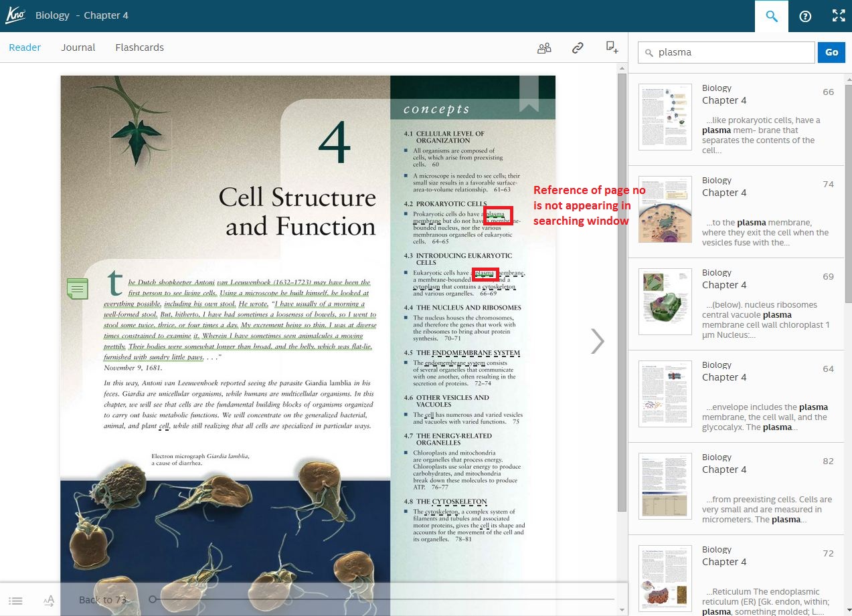Click the heading 4.4 The Nucleus and Ribosomes

(x=462, y=308)
